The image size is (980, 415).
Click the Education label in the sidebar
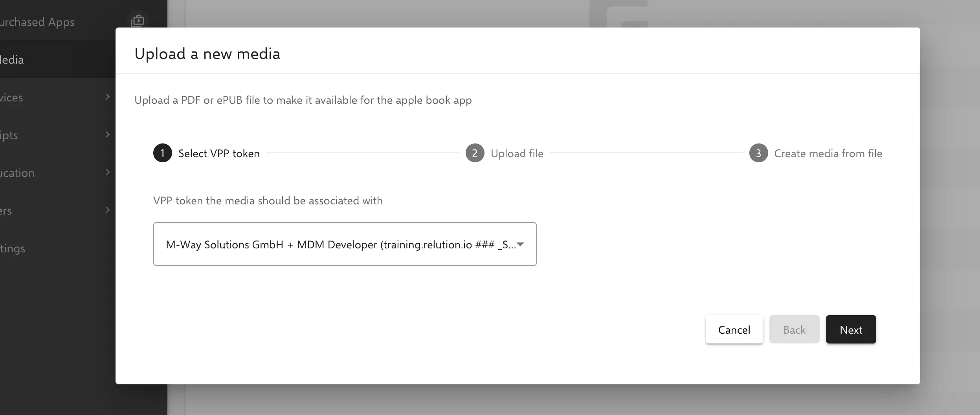click(x=17, y=173)
